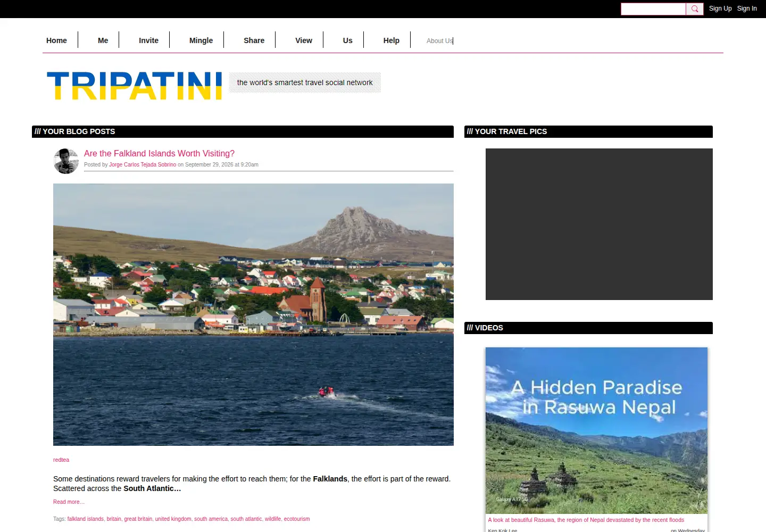The image size is (766, 532).
Task: Open author avatar of Falklands post
Action: (66, 161)
